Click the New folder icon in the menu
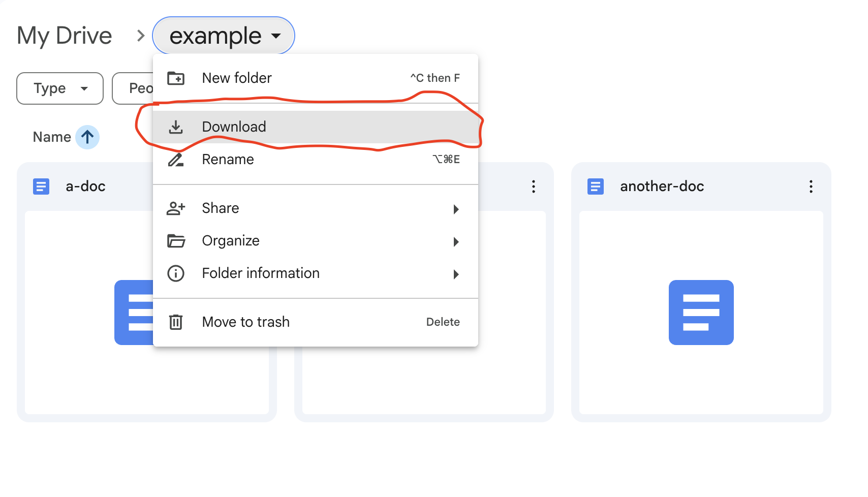Viewport: 868px width, 497px height. tap(176, 78)
